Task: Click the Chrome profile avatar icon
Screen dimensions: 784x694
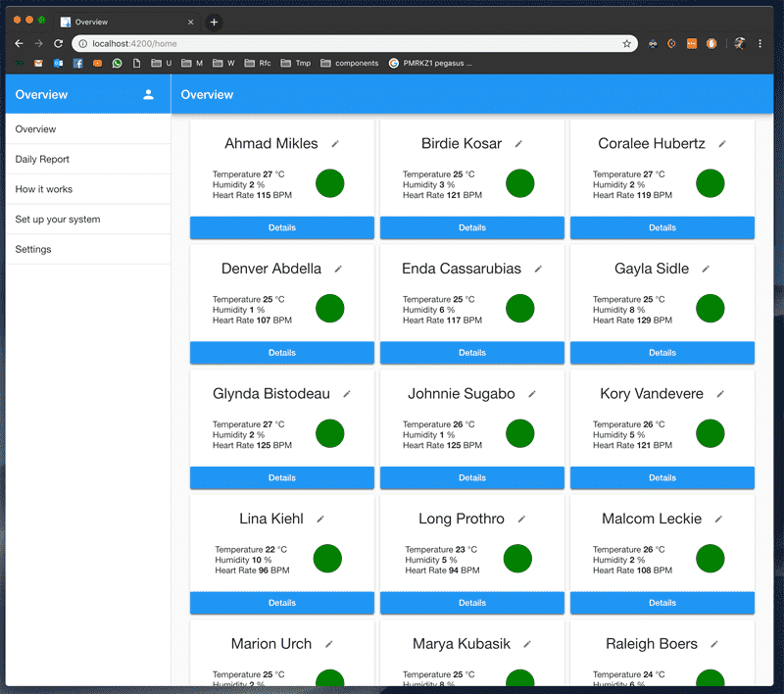Action: (740, 43)
